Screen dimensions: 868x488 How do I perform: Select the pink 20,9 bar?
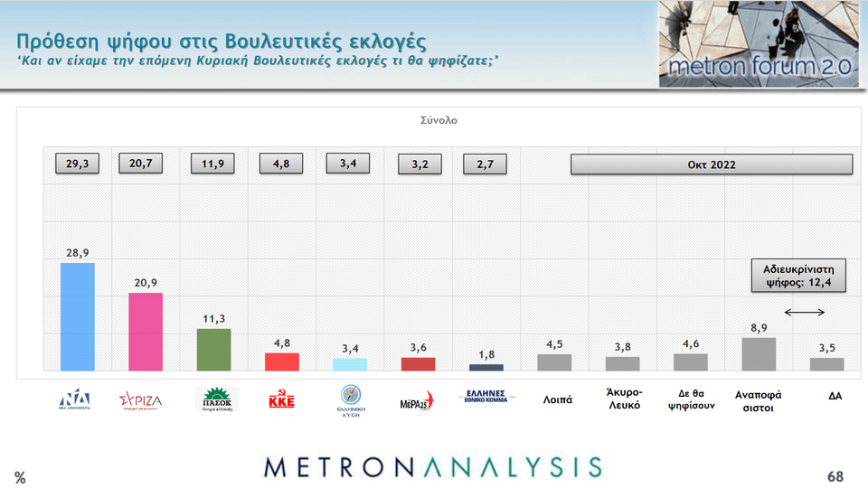146,332
